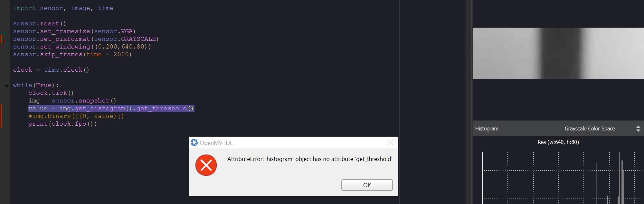
Task: Collapse the while(True) code block
Action: (x=6, y=85)
